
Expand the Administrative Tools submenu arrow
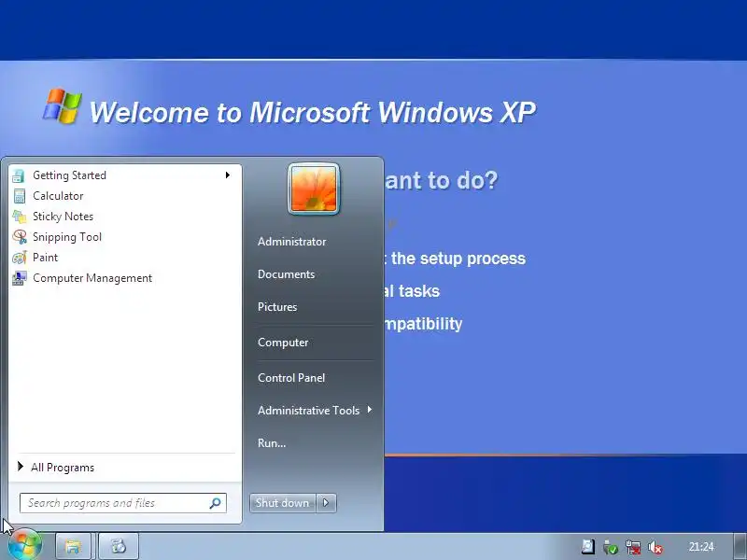coord(369,410)
